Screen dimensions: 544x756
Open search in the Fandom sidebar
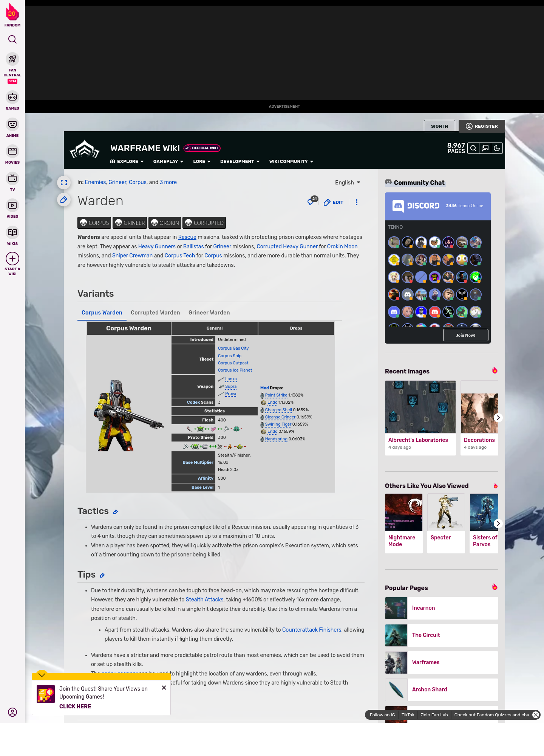pyautogui.click(x=12, y=39)
